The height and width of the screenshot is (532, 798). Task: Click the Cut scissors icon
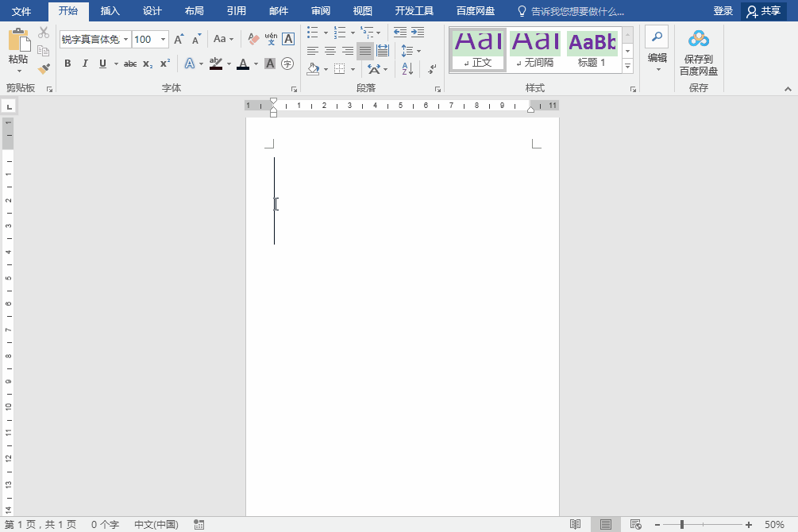pyautogui.click(x=44, y=33)
